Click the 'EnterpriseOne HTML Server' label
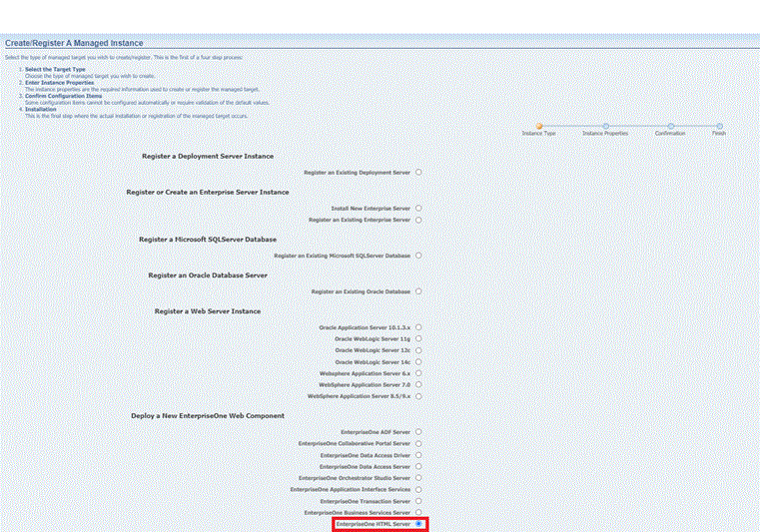Viewport: 760px width, 532px height. (x=374, y=524)
